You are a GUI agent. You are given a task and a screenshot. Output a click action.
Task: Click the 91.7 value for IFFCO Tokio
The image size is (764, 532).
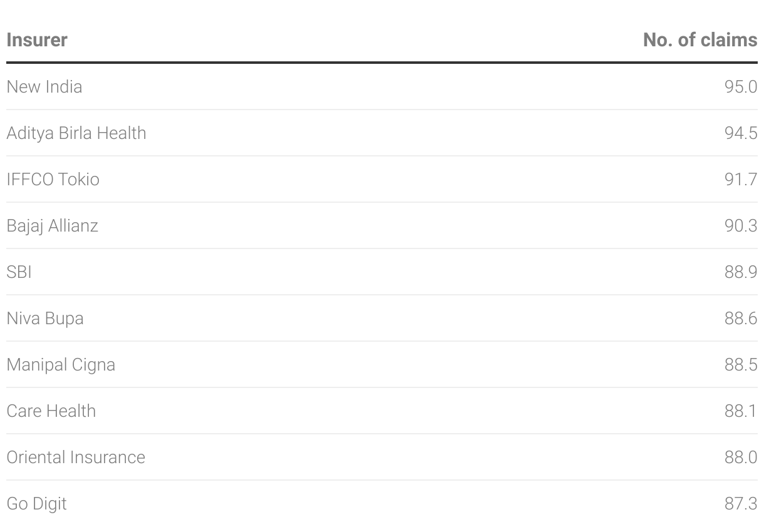tap(741, 179)
